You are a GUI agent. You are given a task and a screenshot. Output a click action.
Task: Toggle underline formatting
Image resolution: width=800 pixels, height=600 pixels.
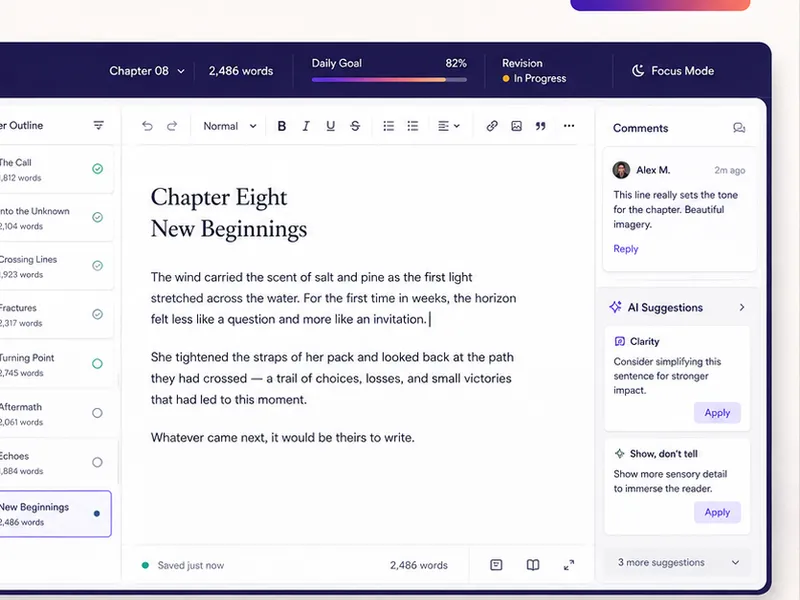tap(331, 126)
